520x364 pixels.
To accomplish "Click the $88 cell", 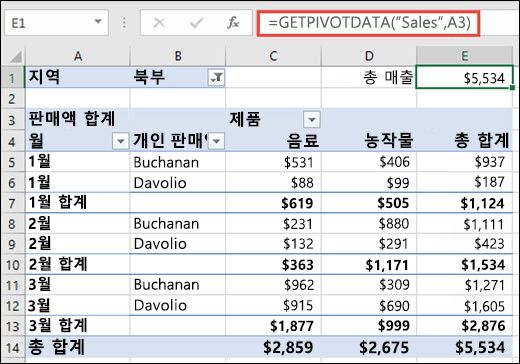I will coord(273,183).
